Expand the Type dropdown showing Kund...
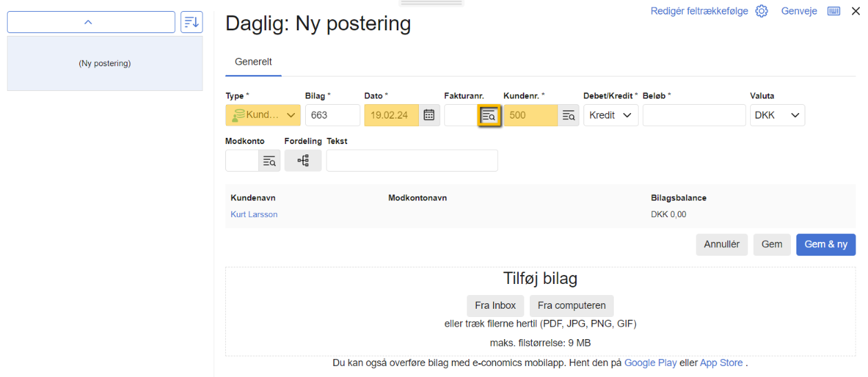 (263, 116)
